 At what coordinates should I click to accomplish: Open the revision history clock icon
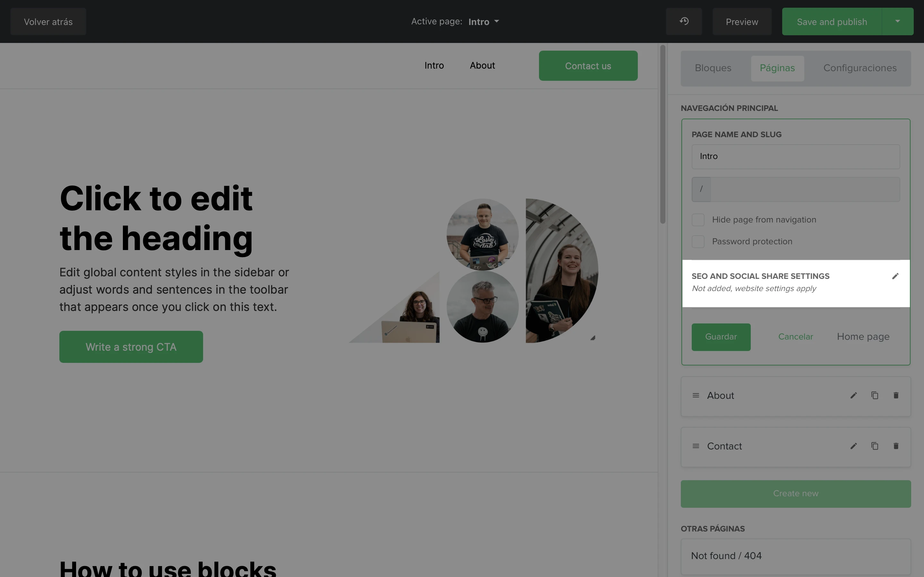[683, 21]
